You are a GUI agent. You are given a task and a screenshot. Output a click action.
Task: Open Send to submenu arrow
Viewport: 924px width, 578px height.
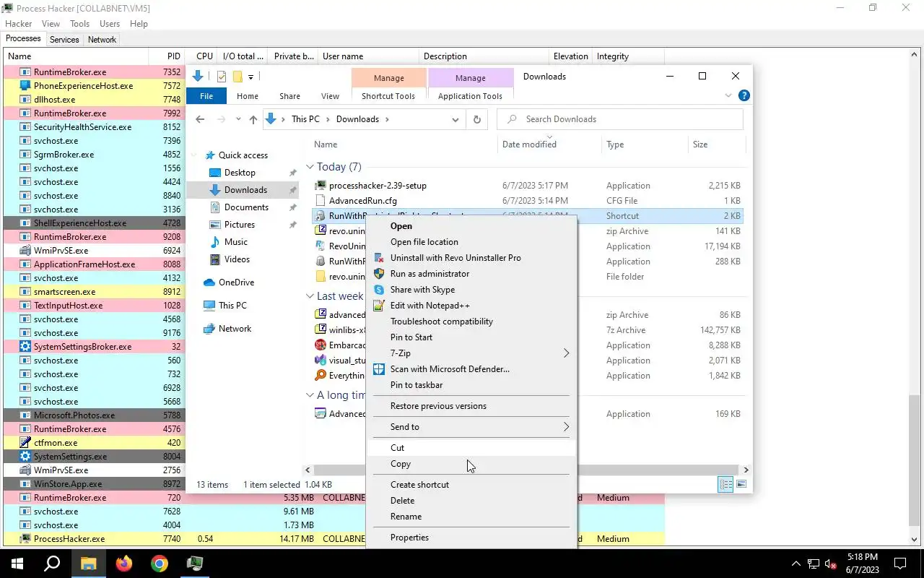[566, 427]
